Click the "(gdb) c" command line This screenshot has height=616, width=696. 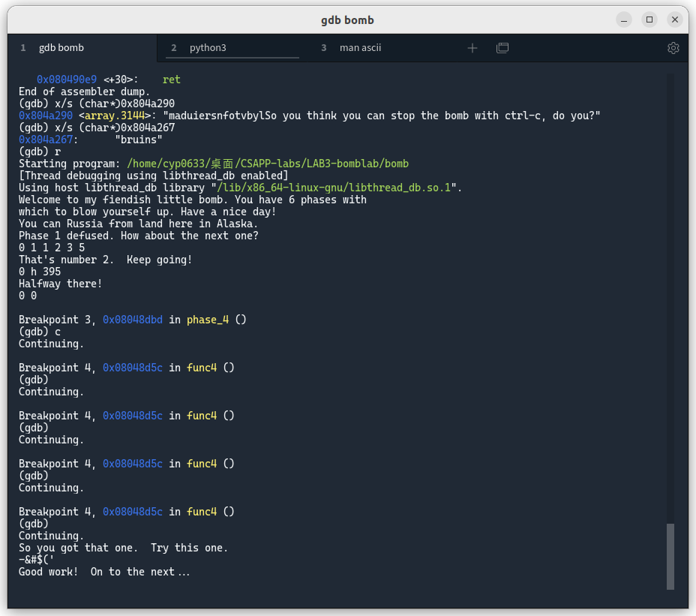coord(40,332)
